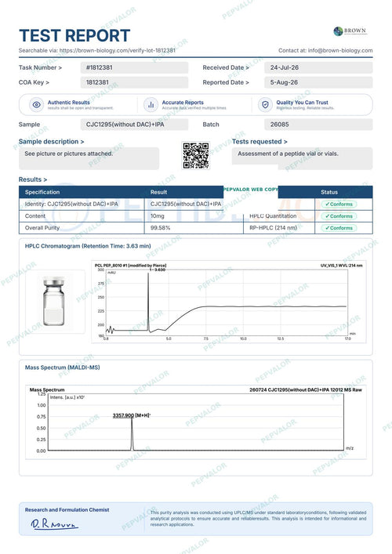This screenshot has width=392, height=554.
Task: Click the 99.58% purity result
Action: 160,228
